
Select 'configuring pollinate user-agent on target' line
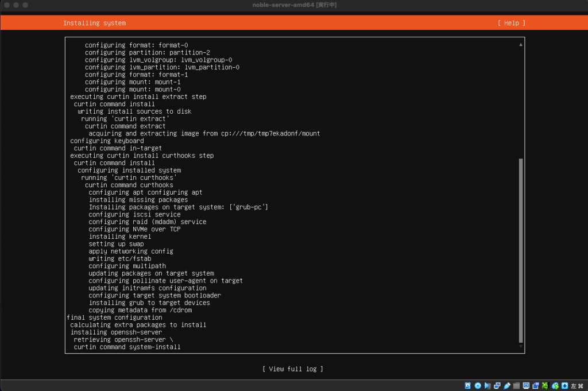tap(166, 281)
